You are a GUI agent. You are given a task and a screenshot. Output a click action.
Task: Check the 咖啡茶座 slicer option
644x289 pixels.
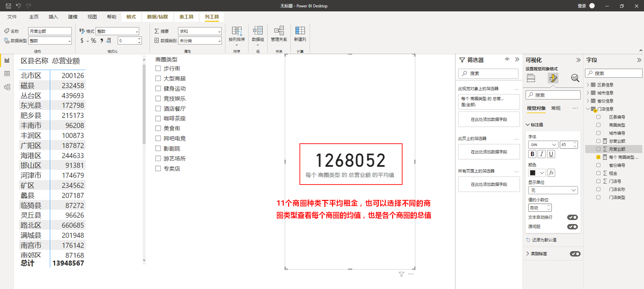pos(158,118)
